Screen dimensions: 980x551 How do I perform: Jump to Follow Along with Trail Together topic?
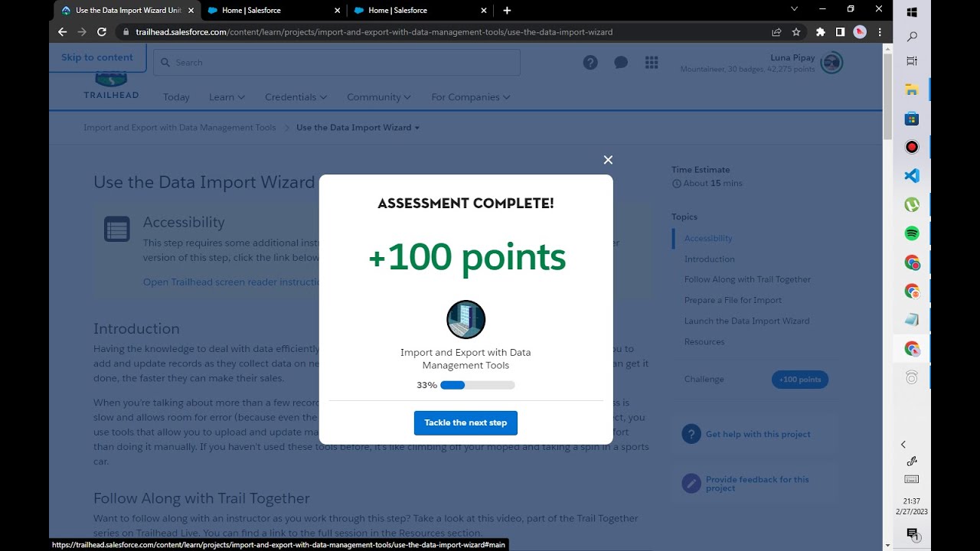[x=747, y=279]
